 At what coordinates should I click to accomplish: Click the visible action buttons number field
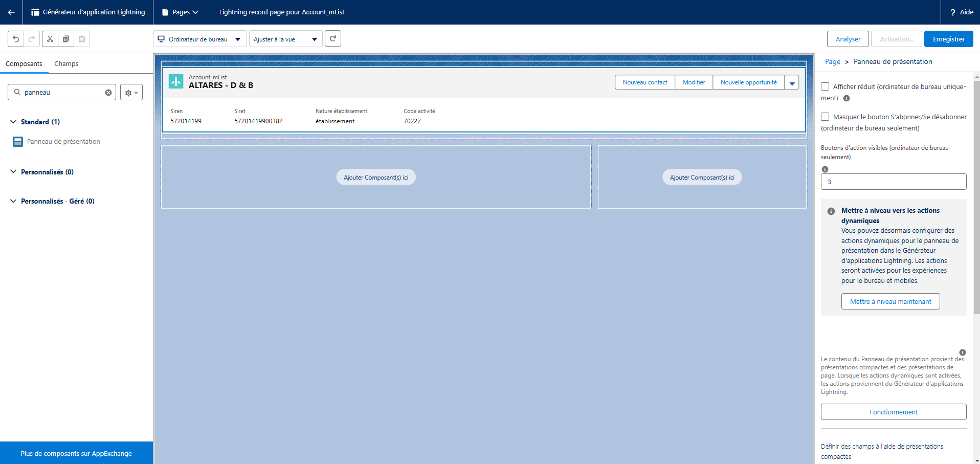click(x=894, y=182)
